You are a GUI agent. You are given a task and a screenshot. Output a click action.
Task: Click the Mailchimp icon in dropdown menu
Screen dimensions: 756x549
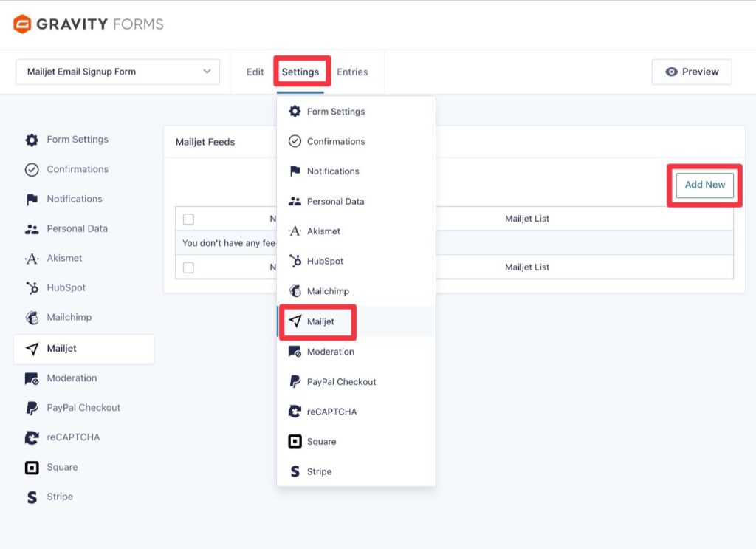(295, 291)
